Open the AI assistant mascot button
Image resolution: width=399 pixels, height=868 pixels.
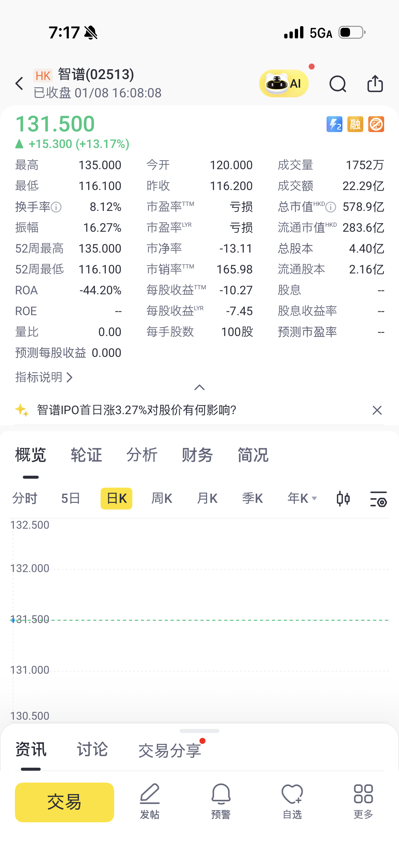284,83
